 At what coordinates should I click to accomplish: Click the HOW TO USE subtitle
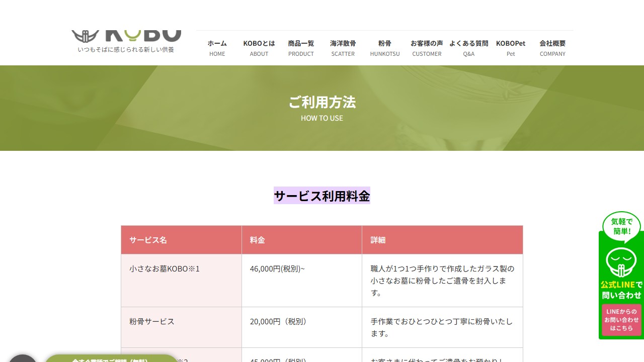pyautogui.click(x=322, y=118)
